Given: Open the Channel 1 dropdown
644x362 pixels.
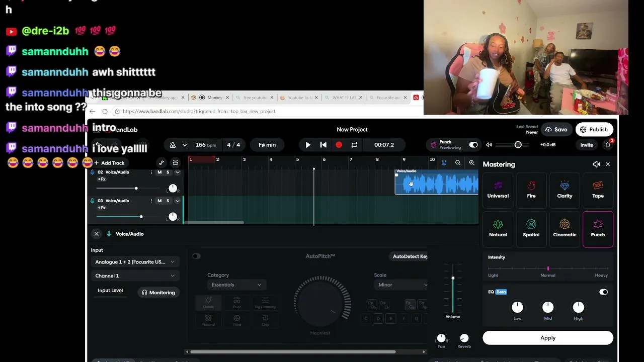Looking at the screenshot, I should pyautogui.click(x=134, y=276).
